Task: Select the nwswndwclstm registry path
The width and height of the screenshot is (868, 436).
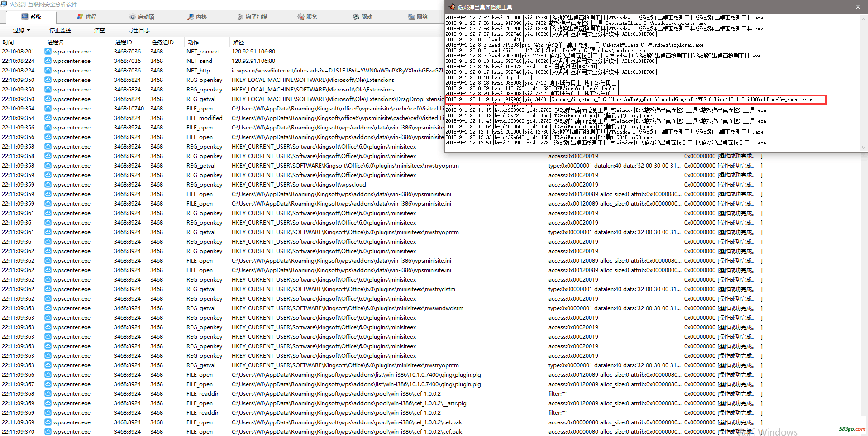Action: coord(348,308)
